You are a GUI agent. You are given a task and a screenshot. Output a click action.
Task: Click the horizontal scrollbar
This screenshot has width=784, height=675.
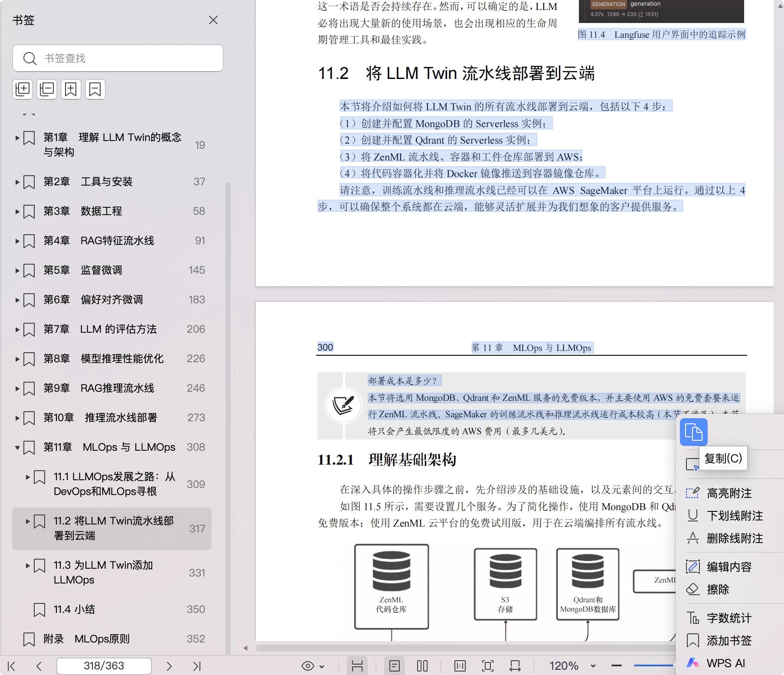coord(465,648)
